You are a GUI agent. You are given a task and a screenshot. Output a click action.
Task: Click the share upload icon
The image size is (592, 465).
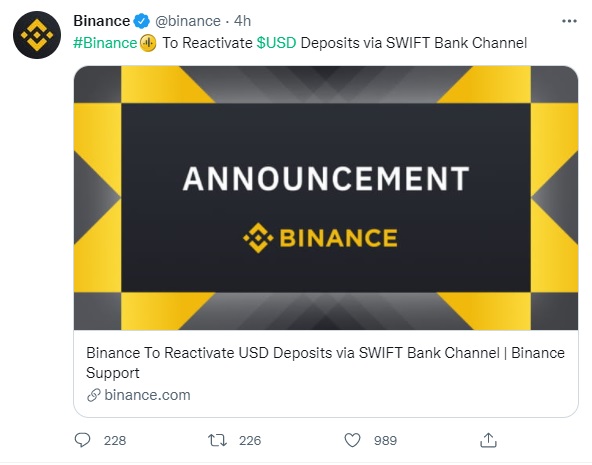(x=488, y=440)
